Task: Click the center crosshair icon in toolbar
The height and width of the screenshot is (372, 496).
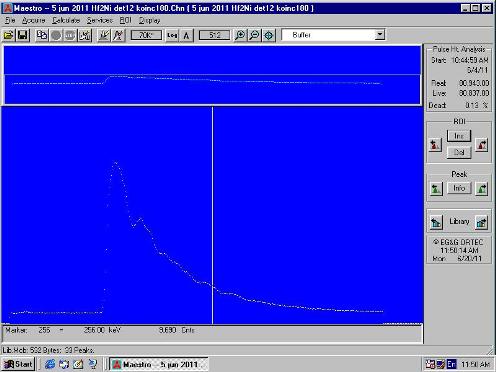Action: [269, 35]
